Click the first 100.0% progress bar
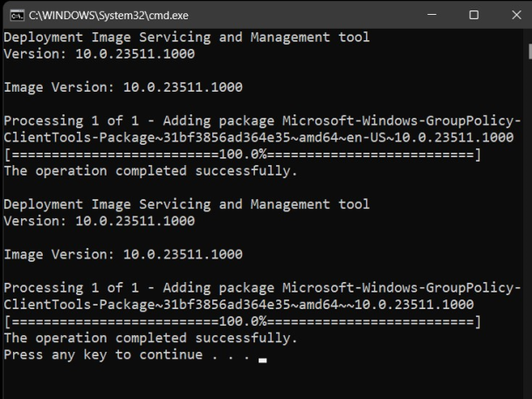The height and width of the screenshot is (399, 532). 242,155
